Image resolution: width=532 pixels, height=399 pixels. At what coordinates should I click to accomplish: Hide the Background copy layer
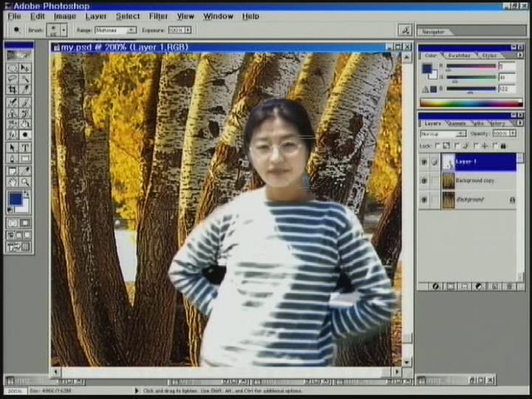[x=424, y=181]
